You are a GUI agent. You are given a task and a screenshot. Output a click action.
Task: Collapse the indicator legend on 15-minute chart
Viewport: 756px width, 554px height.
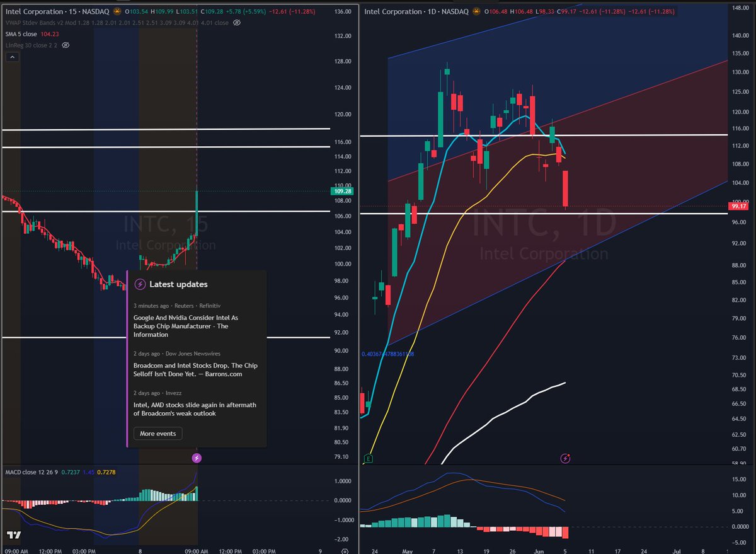[x=12, y=57]
